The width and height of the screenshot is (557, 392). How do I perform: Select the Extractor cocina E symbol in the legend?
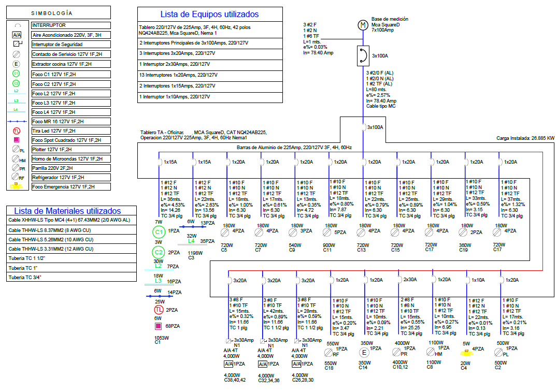point(17,64)
